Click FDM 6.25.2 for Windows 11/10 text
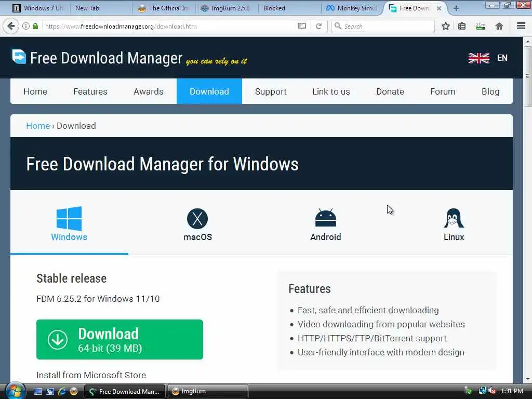The width and height of the screenshot is (532, 399). click(98, 299)
